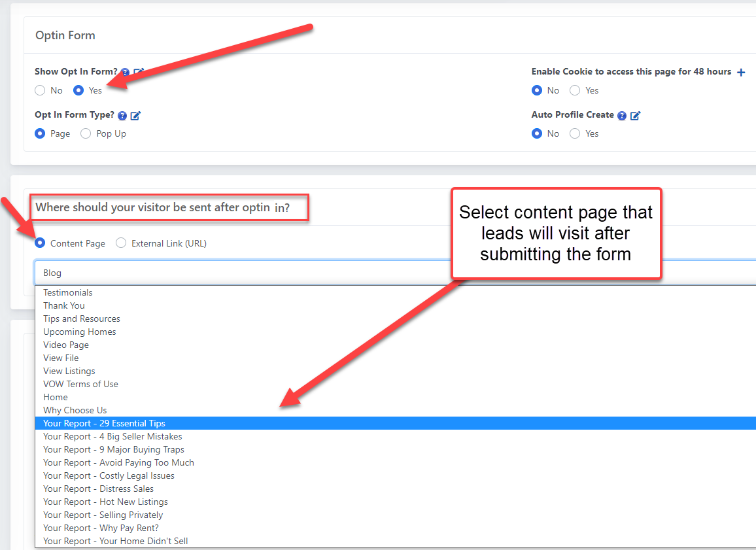Select External Link (URL) radio option
Screen dimensions: 756x550
pyautogui.click(x=121, y=243)
